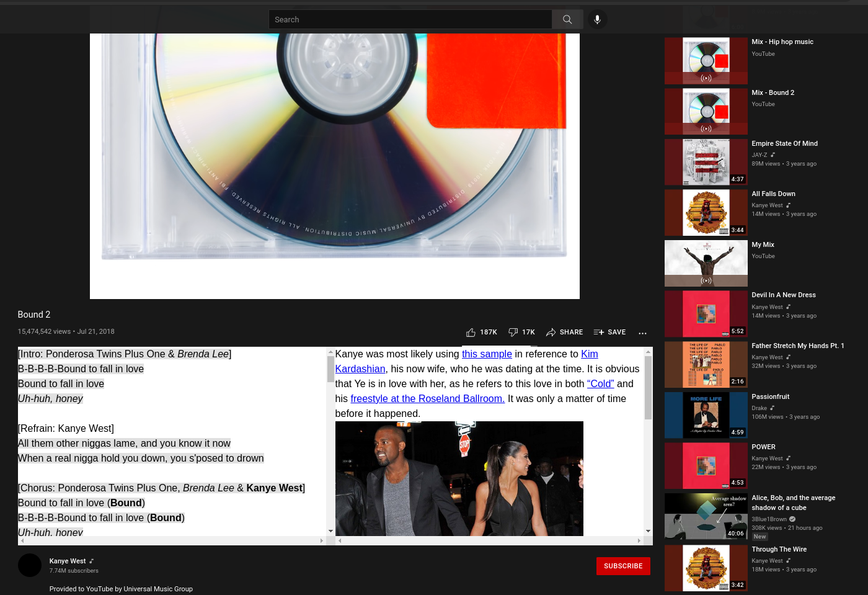Screen dimensions: 868x595
Task: Click the search magnifier button
Action: [x=567, y=19]
